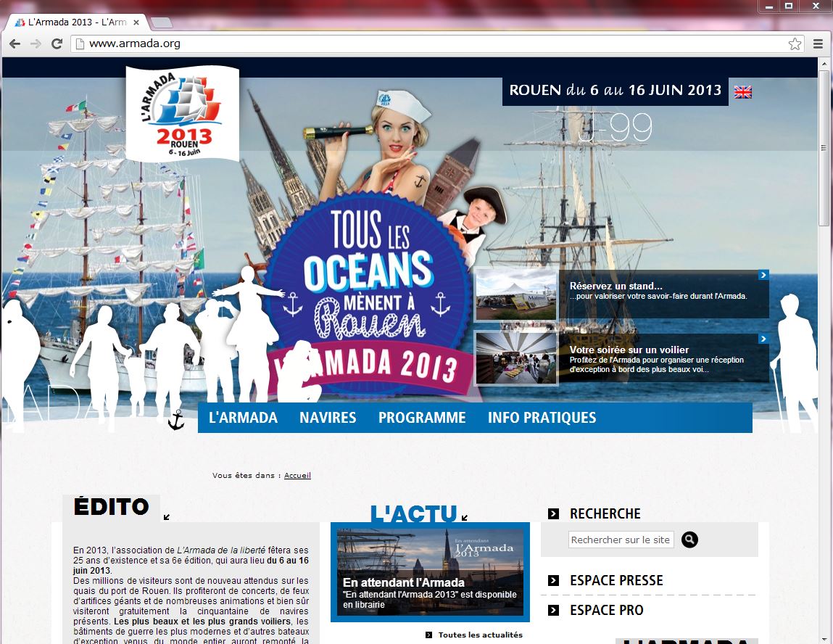Open the NAVIRES menu item
833x644 pixels.
tap(328, 418)
